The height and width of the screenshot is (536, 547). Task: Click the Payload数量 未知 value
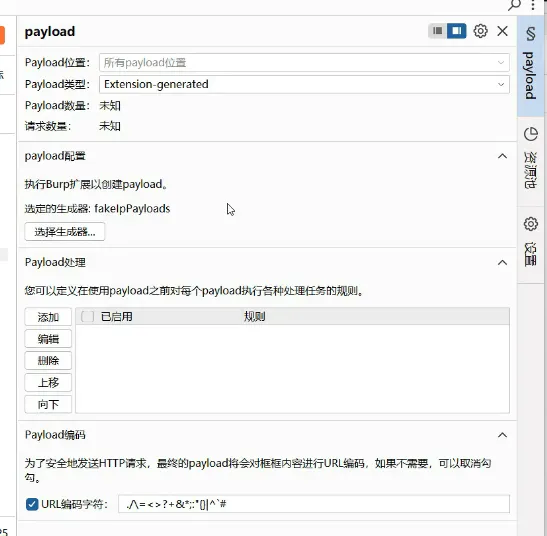click(x=110, y=105)
